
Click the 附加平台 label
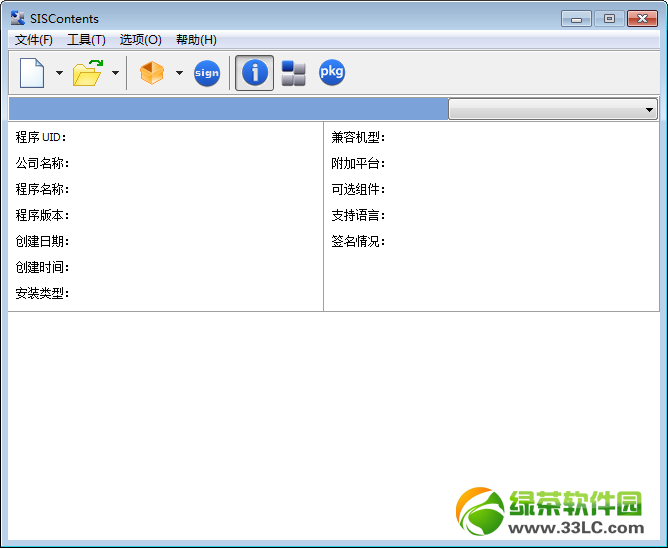click(x=358, y=163)
